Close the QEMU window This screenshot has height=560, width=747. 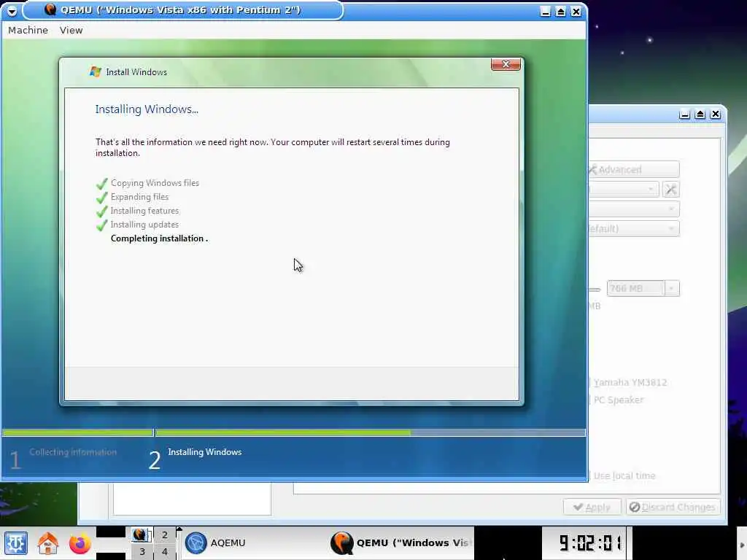[576, 12]
